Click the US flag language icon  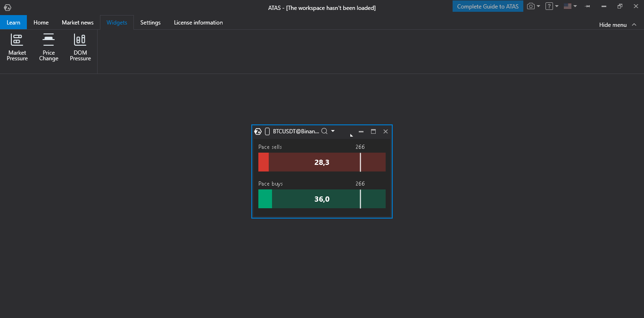(x=568, y=6)
